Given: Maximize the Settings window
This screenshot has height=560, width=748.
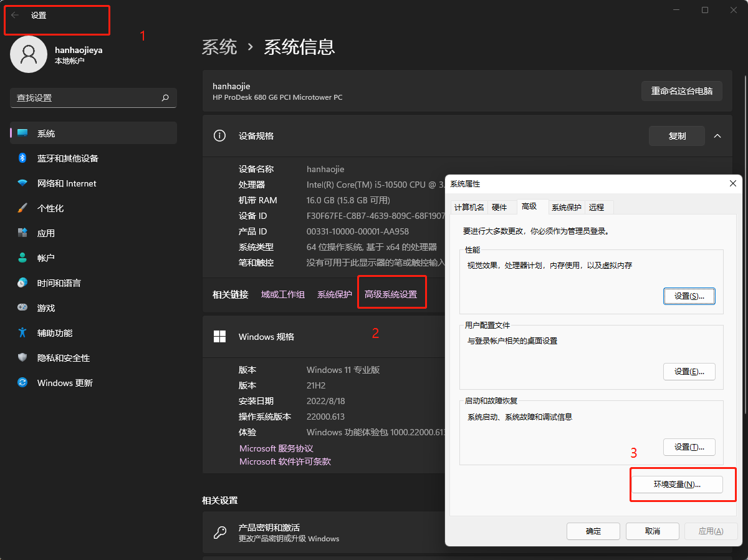Looking at the screenshot, I should tap(705, 10).
